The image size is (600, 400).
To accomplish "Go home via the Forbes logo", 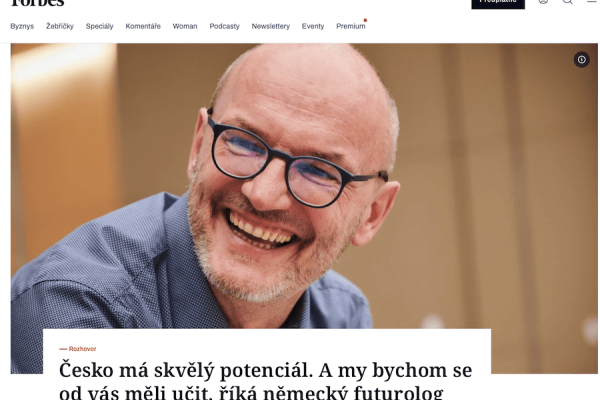I will coord(37,3).
